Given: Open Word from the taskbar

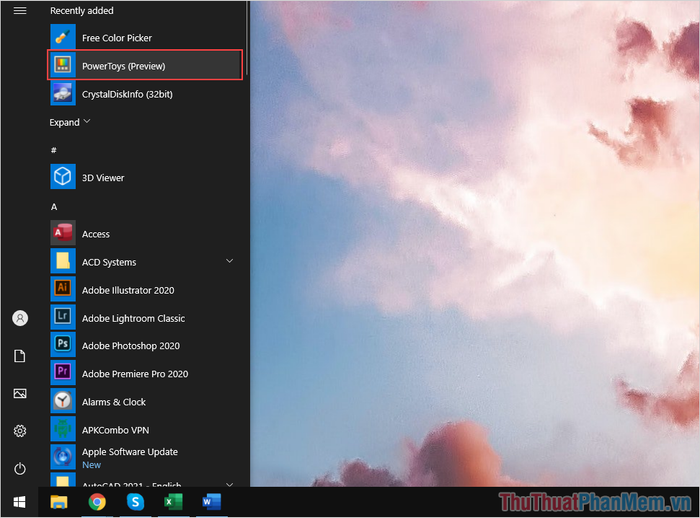Looking at the screenshot, I should coord(212,502).
